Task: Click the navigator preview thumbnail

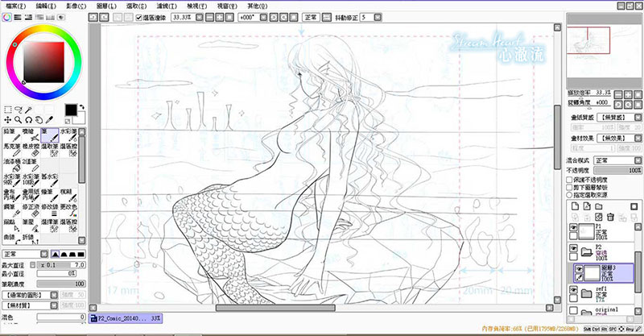Action: pyautogui.click(x=604, y=52)
